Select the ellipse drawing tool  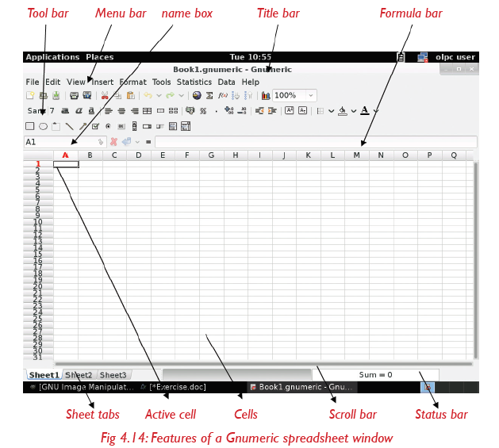pyautogui.click(x=43, y=126)
